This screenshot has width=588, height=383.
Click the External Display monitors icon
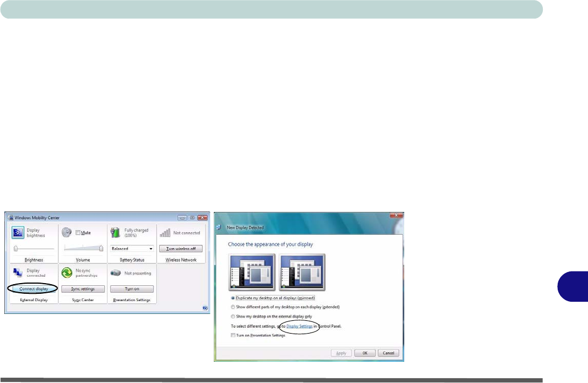pyautogui.click(x=18, y=273)
